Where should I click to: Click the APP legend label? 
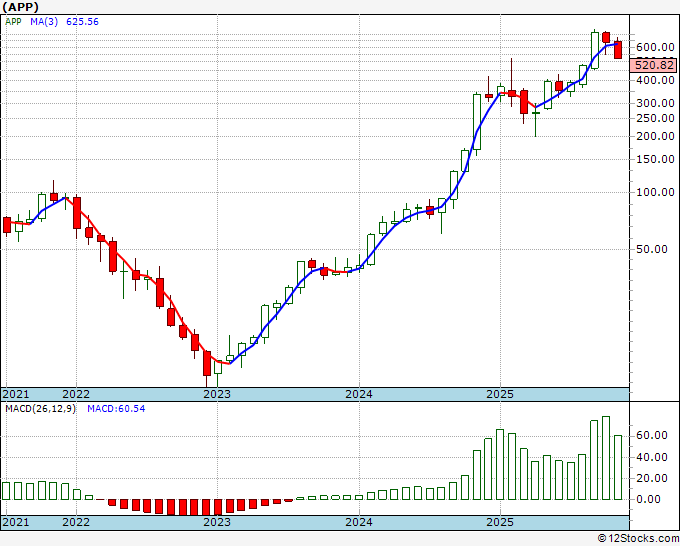(13, 21)
